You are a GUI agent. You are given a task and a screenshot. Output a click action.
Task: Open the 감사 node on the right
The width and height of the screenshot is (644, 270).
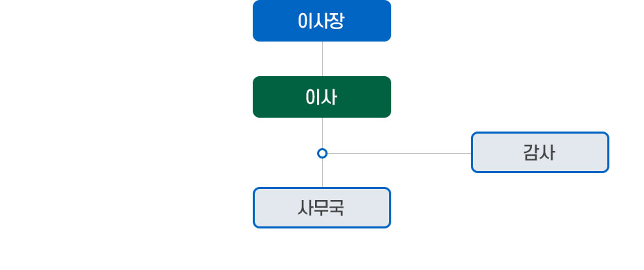click(x=539, y=152)
